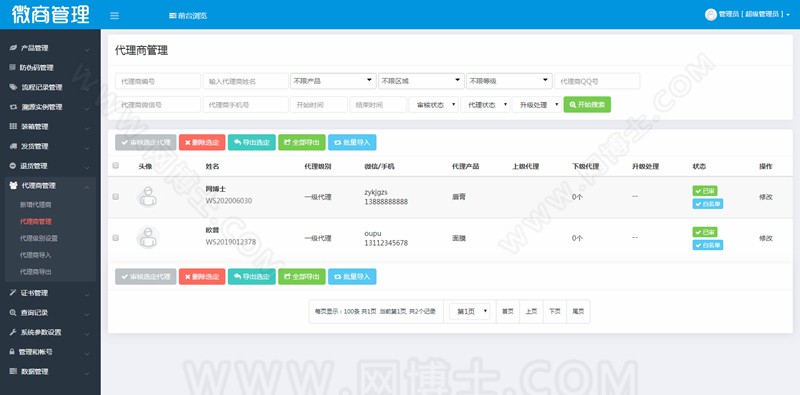Open 前台浏览 link in top bar
This screenshot has height=395, width=800.
pyautogui.click(x=188, y=16)
